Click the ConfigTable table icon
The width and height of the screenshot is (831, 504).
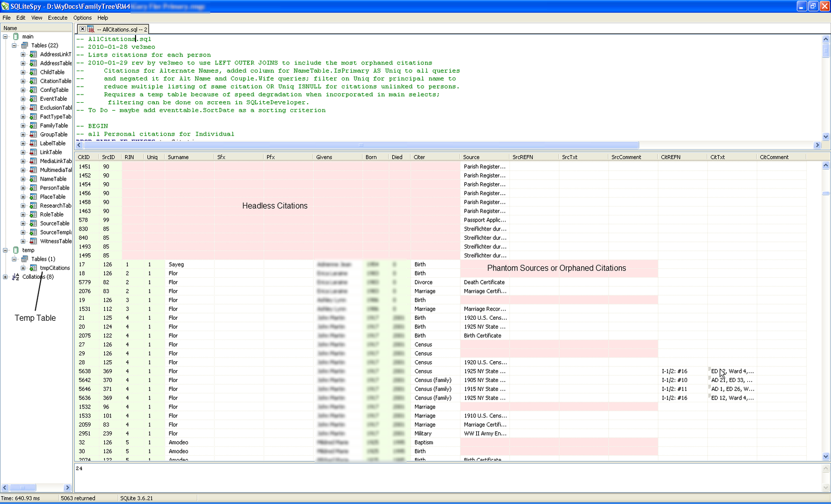(33, 90)
